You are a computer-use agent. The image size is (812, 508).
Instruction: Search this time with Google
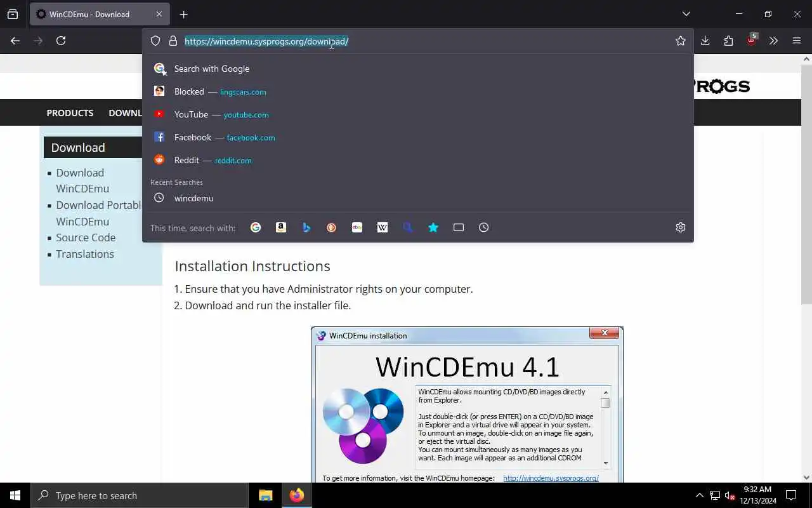click(x=256, y=227)
